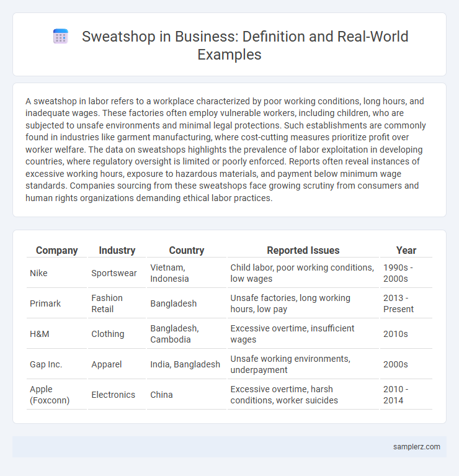The width and height of the screenshot is (459, 476).
Task: Click the 'Apple (Foxconn)' company cell
Action: [x=56, y=394]
